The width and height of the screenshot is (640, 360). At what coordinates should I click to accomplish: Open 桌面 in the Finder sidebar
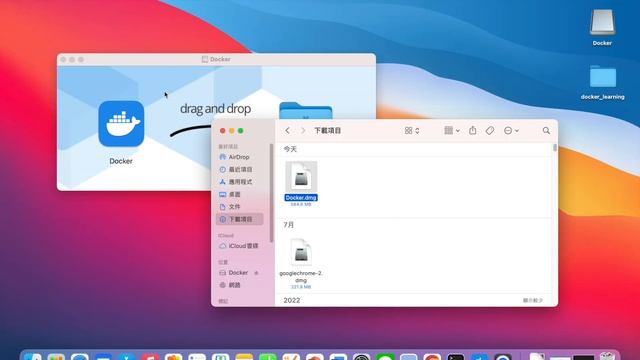[239, 194]
